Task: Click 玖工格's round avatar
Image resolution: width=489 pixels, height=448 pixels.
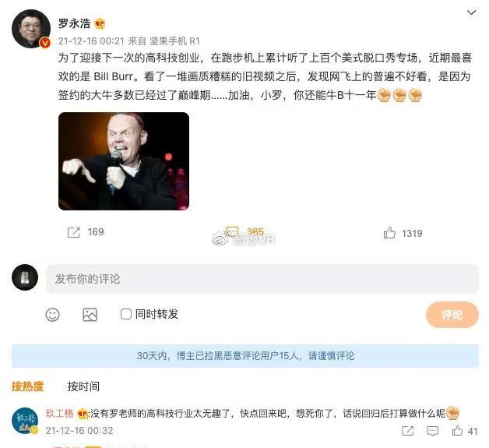Action: pos(25,421)
